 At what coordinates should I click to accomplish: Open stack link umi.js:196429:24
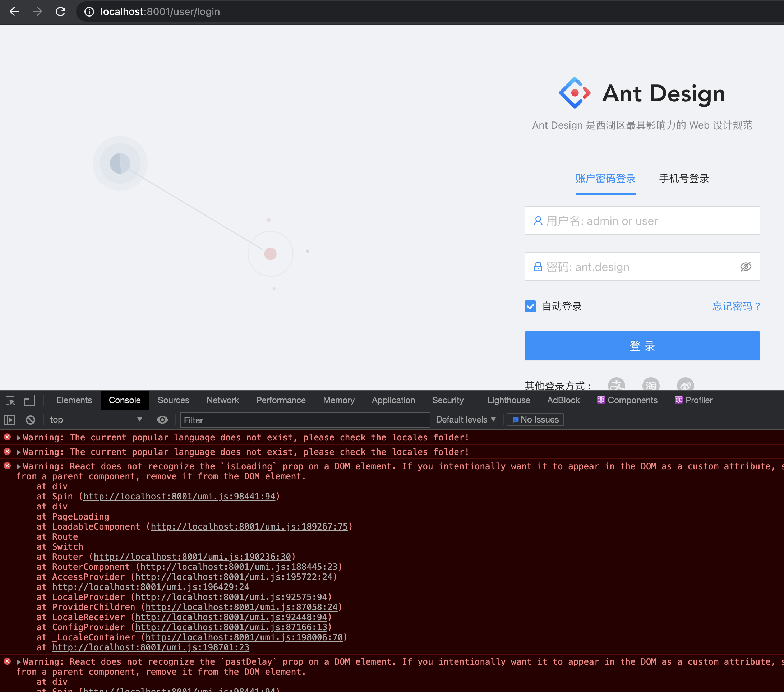(x=151, y=587)
